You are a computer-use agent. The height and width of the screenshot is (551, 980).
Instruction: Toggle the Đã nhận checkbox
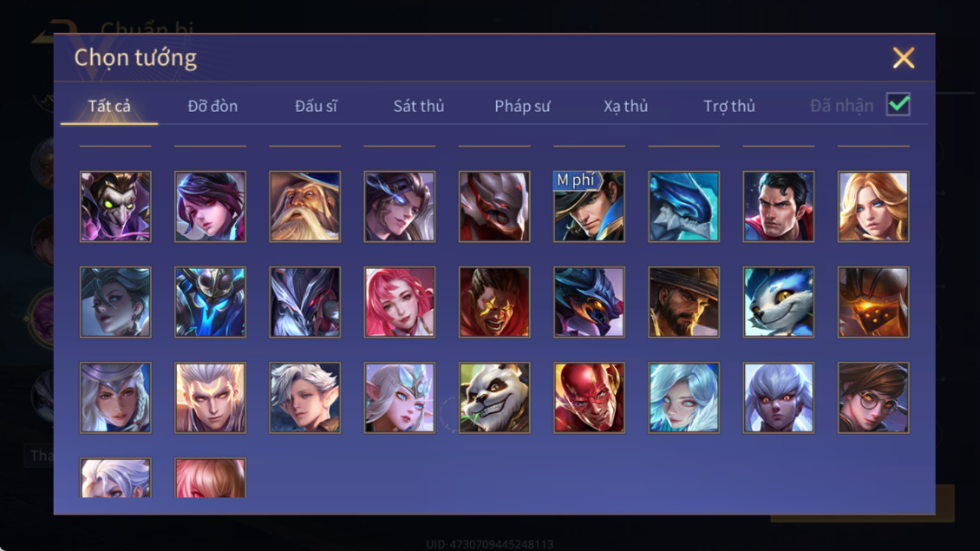898,104
